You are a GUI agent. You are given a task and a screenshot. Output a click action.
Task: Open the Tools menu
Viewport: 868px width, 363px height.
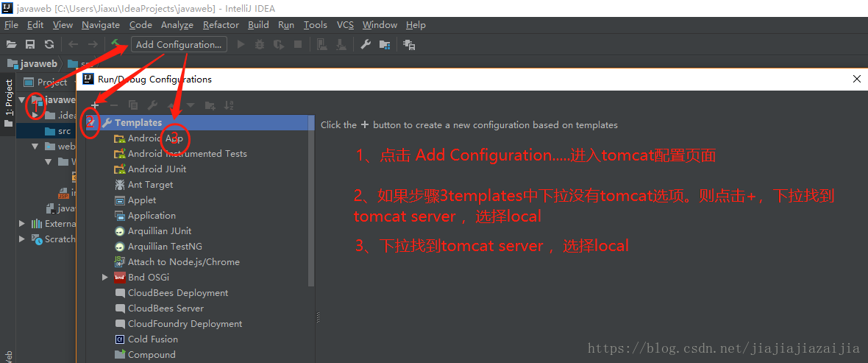[316, 25]
